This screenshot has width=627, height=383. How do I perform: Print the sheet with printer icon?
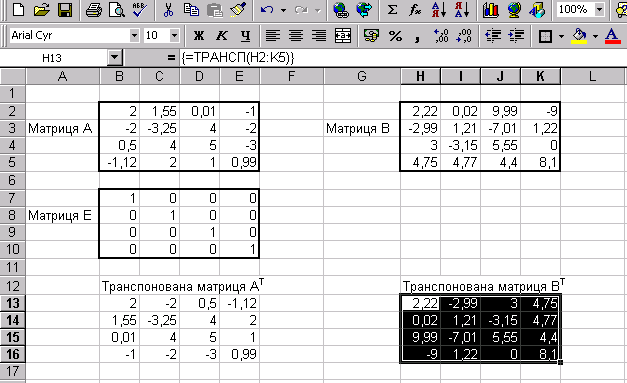click(94, 9)
